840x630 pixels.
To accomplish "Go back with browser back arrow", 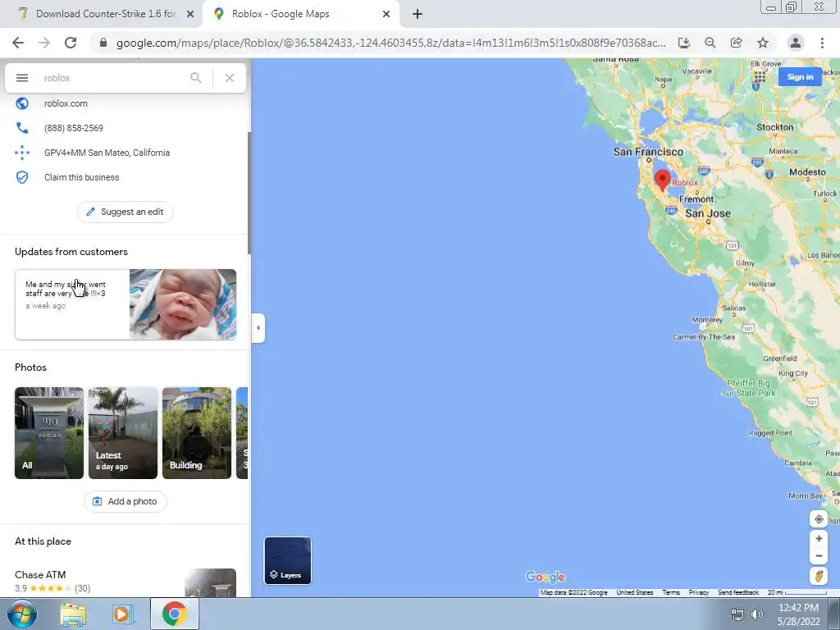I will click(18, 43).
